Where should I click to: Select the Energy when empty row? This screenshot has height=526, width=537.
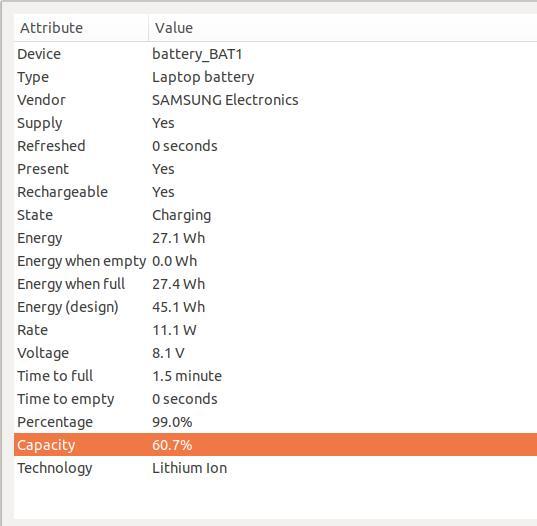tap(276, 261)
